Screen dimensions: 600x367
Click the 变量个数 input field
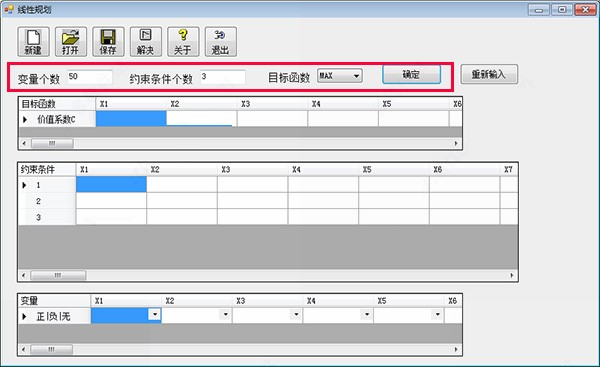(90, 77)
